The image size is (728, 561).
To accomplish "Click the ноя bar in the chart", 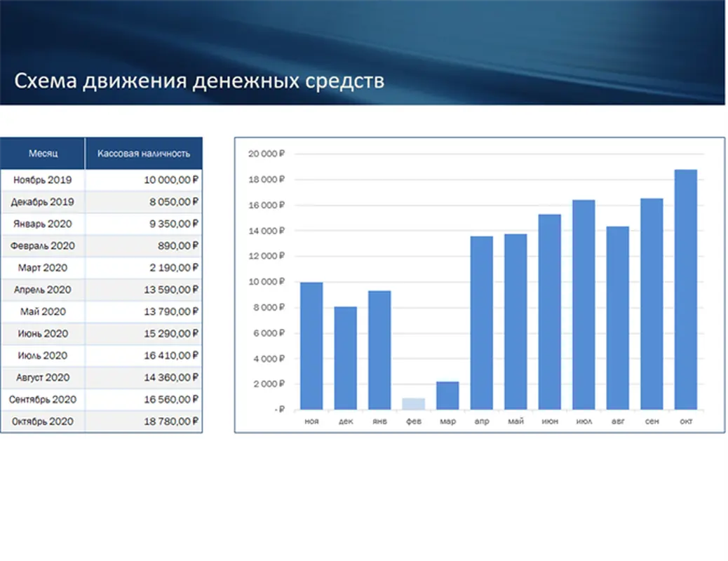I will point(312,344).
